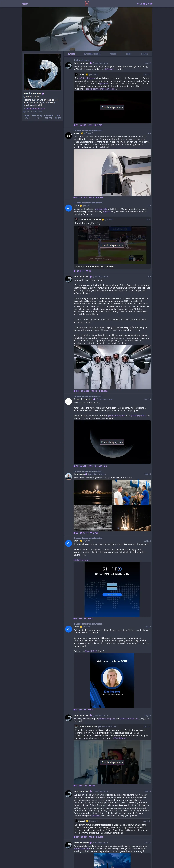Open this profile on Twitter via bird icon

[144, 4]
